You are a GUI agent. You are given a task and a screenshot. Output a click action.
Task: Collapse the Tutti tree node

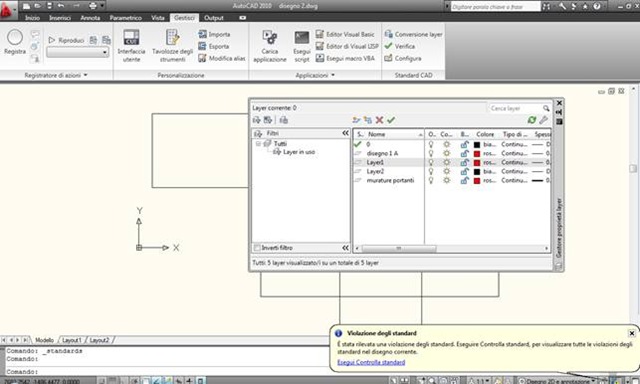pyautogui.click(x=258, y=144)
